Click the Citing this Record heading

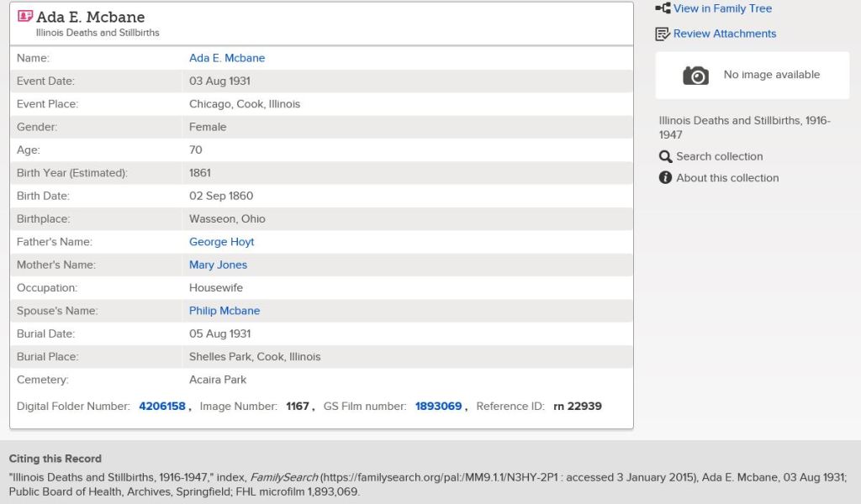tap(55, 459)
